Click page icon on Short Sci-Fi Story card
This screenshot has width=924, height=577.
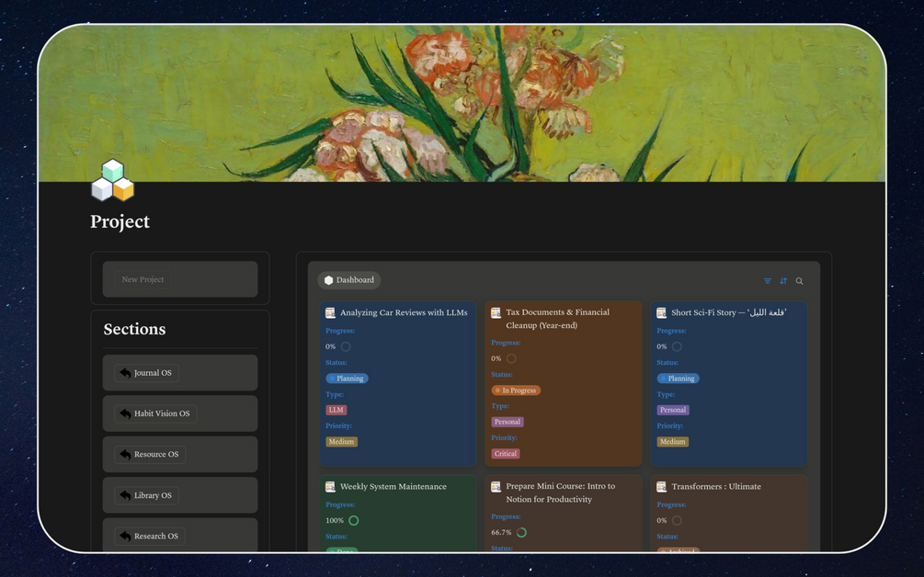click(661, 312)
